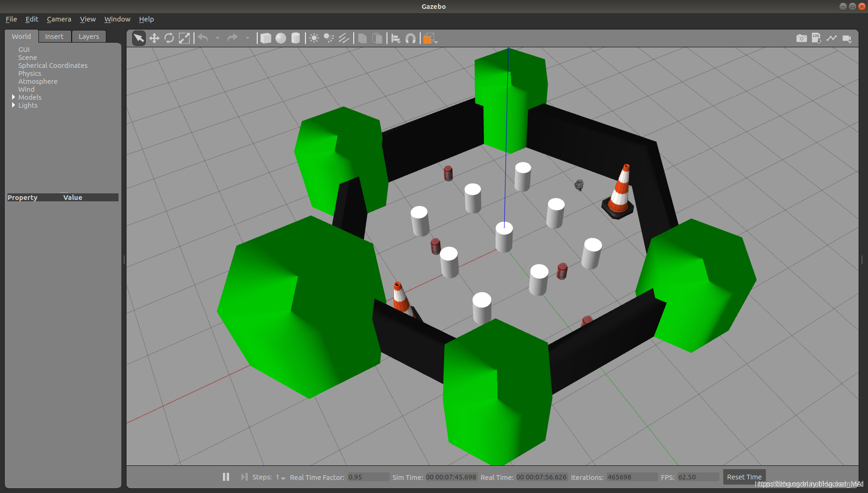The height and width of the screenshot is (493, 868).
Task: Click the Reset Time button
Action: pos(744,477)
